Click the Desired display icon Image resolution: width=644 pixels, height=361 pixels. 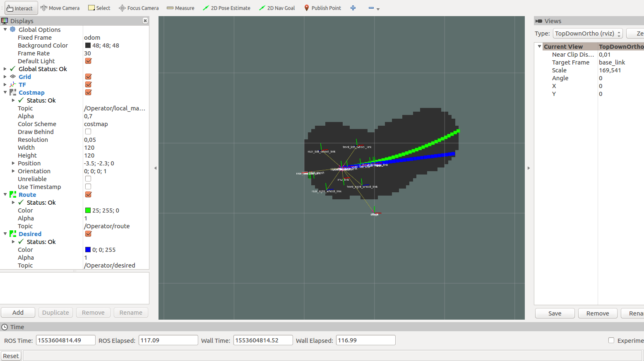click(x=13, y=234)
